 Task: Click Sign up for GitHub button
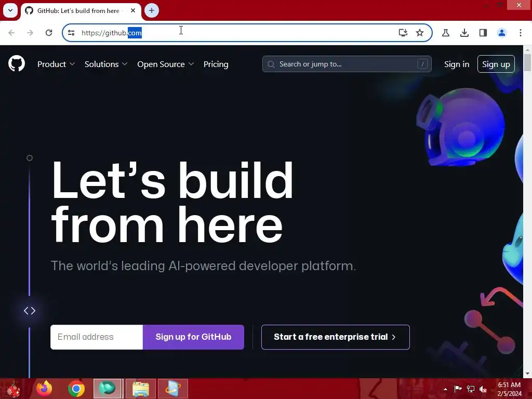pos(193,337)
